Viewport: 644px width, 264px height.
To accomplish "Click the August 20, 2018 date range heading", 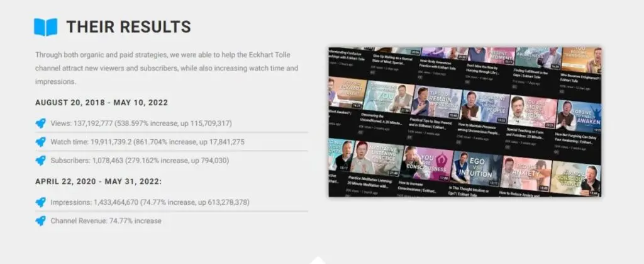I will tap(101, 102).
